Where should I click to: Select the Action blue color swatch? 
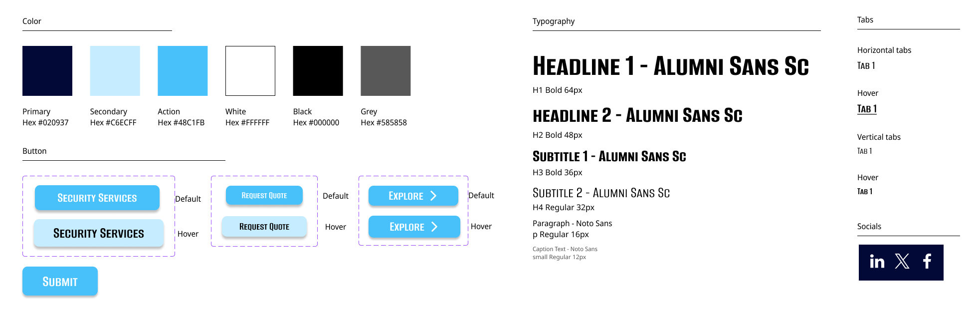point(183,71)
